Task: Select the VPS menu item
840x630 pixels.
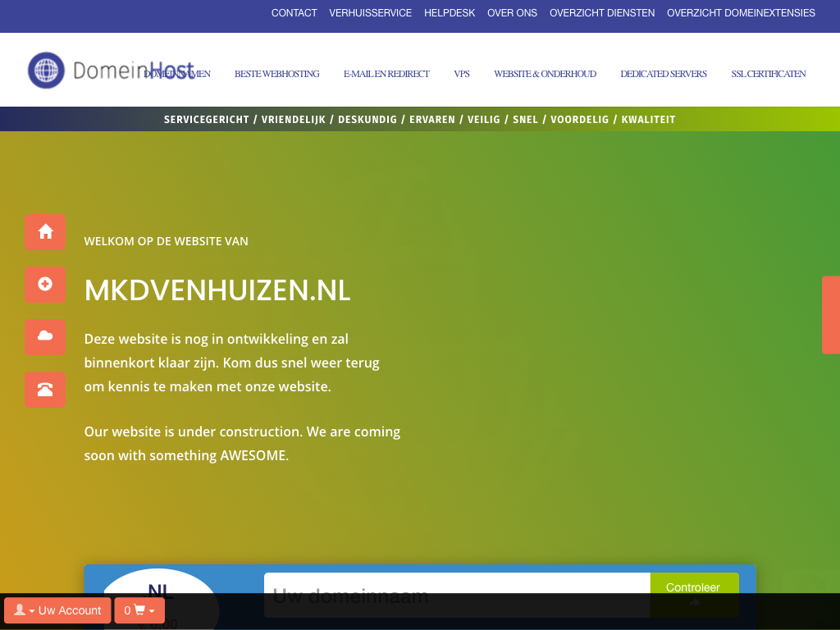Action: (x=462, y=74)
